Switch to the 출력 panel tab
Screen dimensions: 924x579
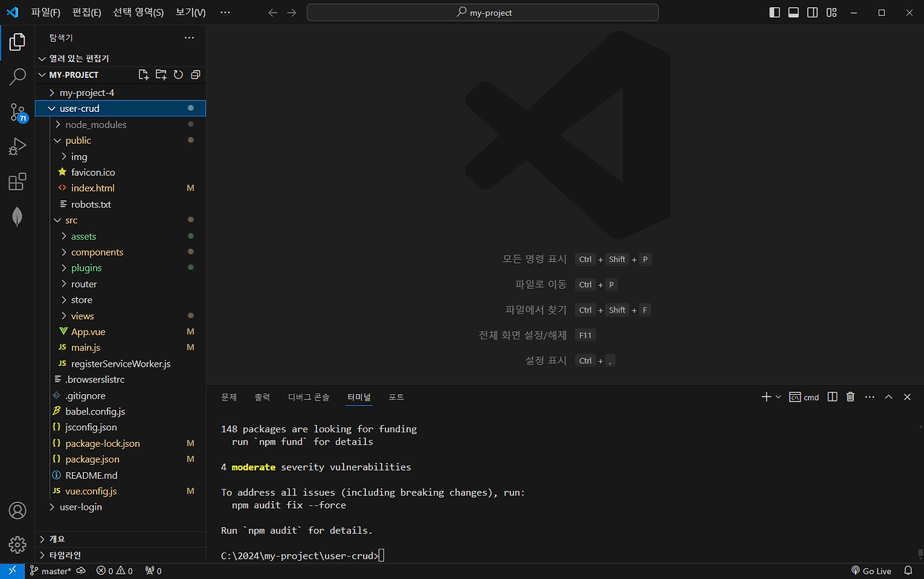click(262, 397)
